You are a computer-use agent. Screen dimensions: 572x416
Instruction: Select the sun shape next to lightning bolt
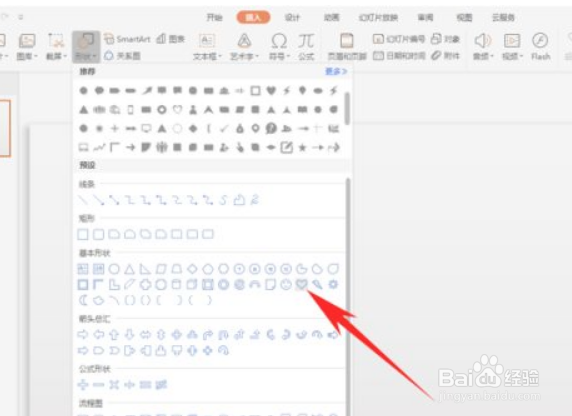pyautogui.click(x=333, y=284)
